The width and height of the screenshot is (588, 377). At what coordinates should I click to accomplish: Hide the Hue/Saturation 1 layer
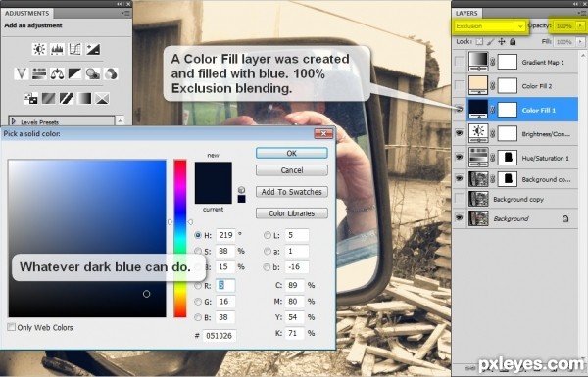459,157
